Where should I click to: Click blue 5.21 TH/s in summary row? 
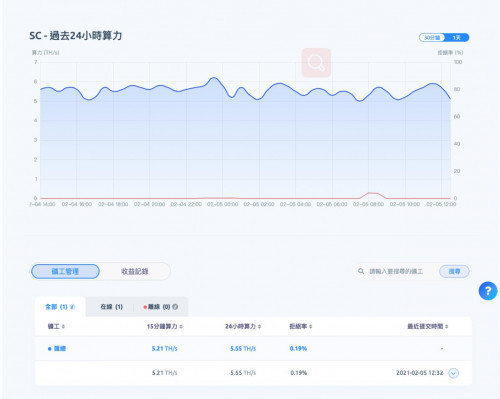(x=165, y=349)
